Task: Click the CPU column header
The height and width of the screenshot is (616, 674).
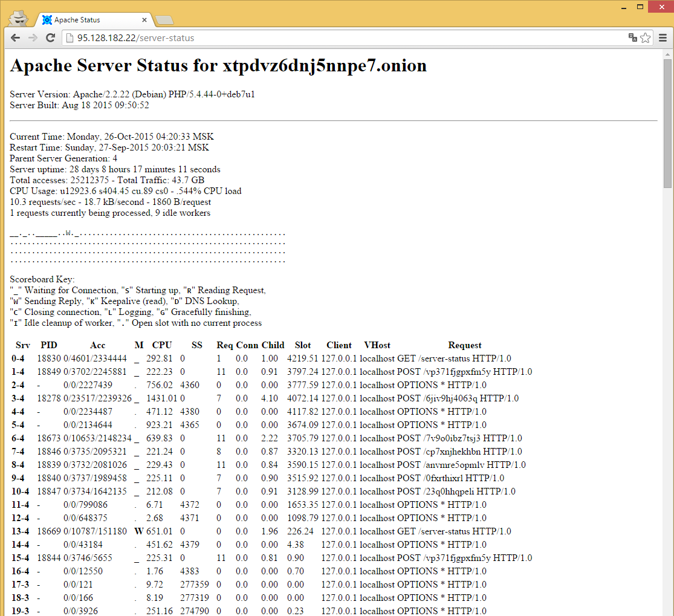Action: pos(162,345)
